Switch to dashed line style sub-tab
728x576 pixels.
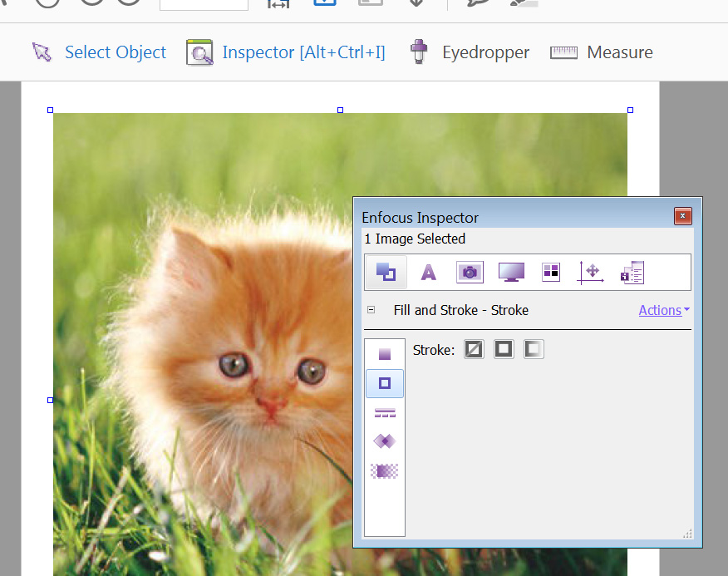[x=385, y=412]
